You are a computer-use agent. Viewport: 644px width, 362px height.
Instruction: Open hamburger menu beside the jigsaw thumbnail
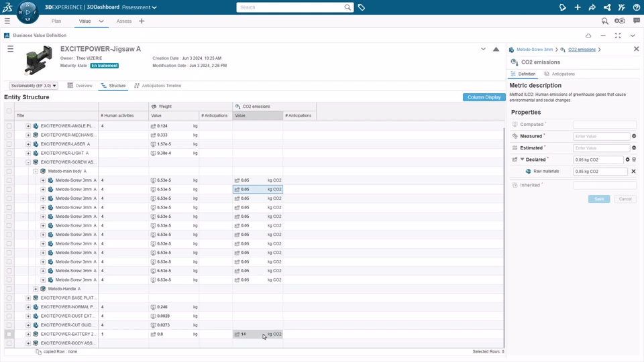10,49
